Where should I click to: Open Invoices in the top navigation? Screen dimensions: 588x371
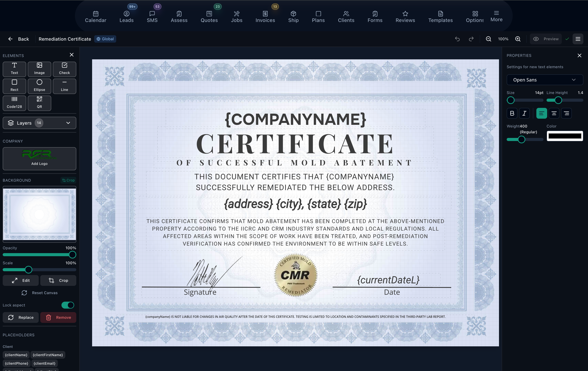pos(265,17)
